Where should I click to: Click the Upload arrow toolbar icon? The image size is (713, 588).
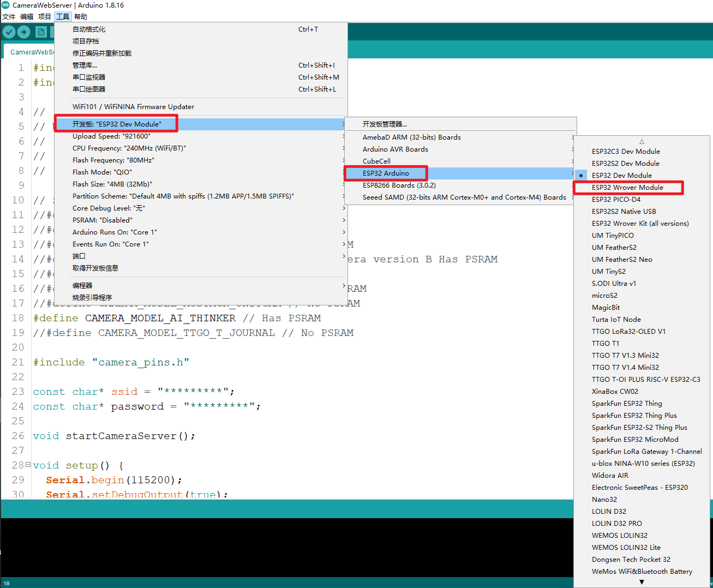coord(24,32)
